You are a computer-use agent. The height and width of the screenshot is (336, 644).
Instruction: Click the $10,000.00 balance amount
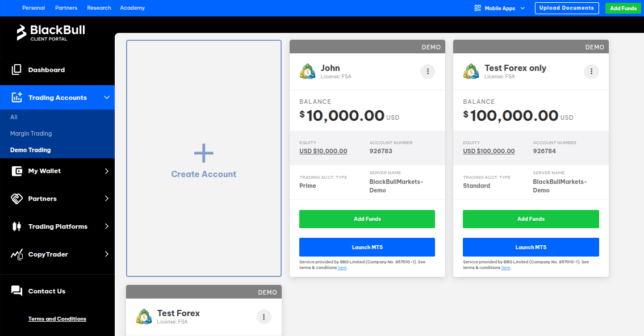click(x=342, y=116)
